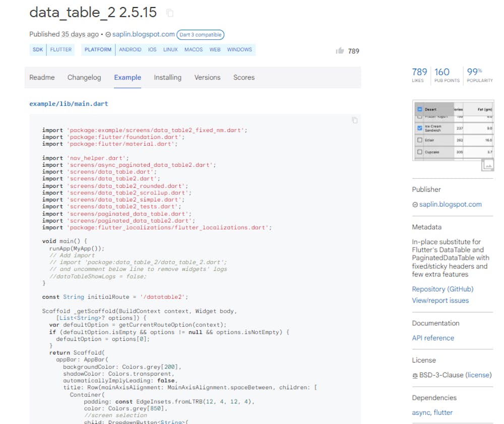
Task: Click the Dependencies heading
Action: click(x=434, y=398)
